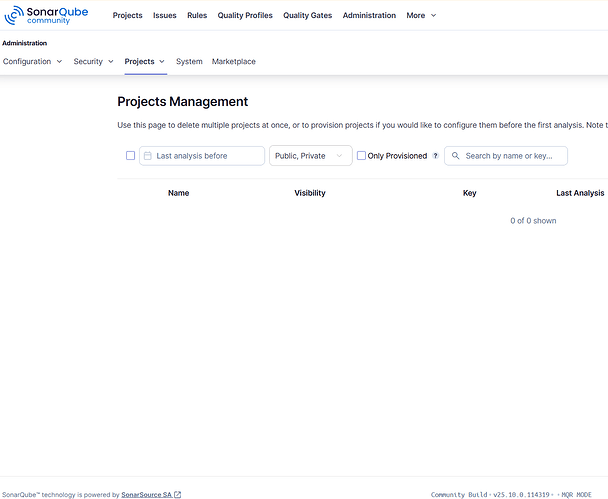
Task: Click the calendar icon in date field
Action: 148,156
